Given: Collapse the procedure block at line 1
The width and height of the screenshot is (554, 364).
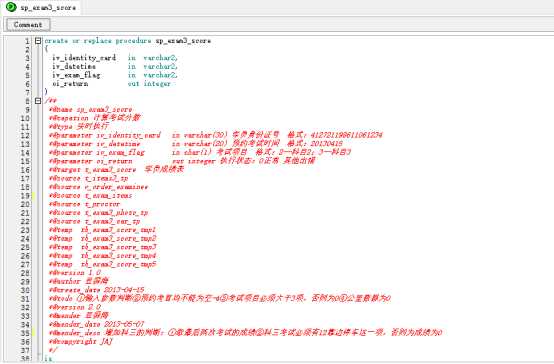Looking at the screenshot, I should (38, 41).
